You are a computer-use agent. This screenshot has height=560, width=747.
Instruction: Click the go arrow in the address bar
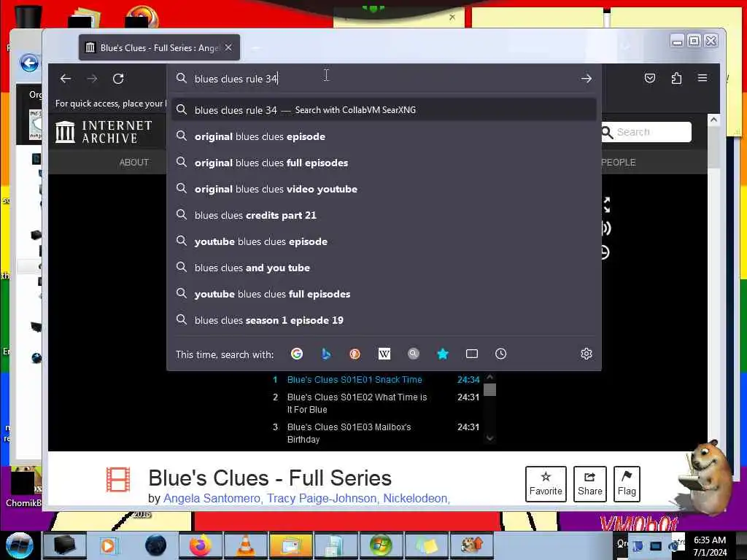(x=587, y=79)
